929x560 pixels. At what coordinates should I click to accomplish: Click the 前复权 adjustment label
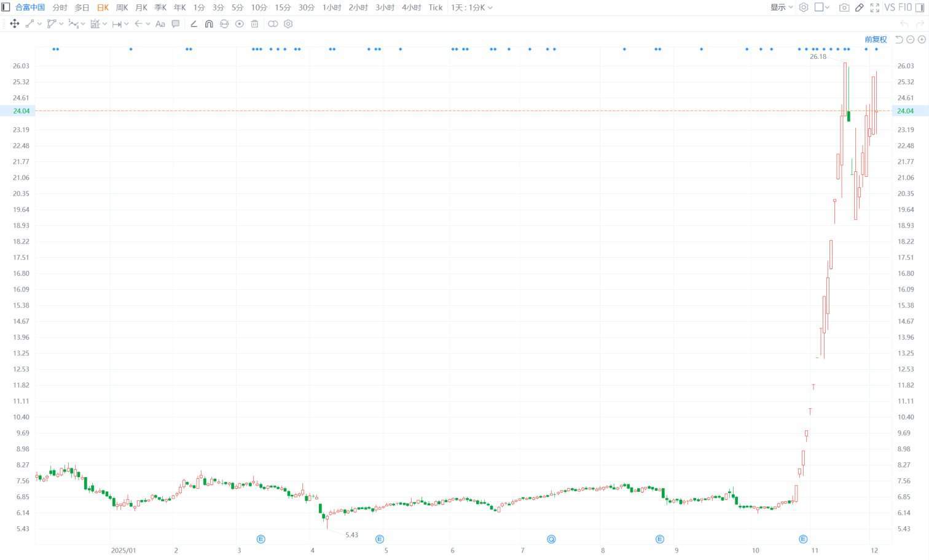(876, 39)
